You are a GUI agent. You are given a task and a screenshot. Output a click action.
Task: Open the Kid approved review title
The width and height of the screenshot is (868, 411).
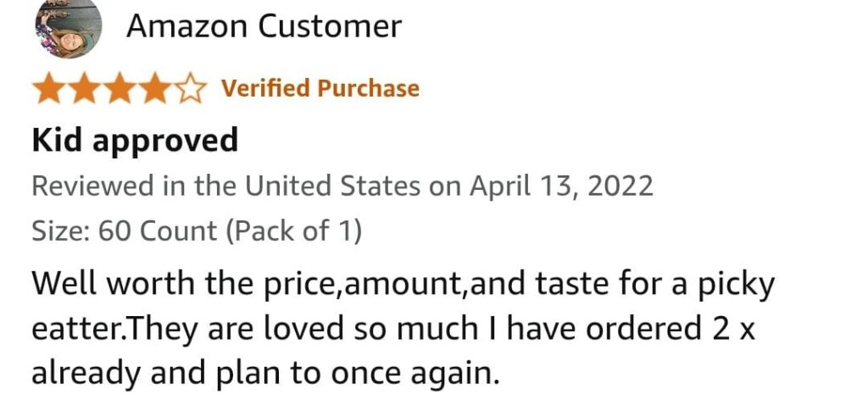[x=135, y=140]
